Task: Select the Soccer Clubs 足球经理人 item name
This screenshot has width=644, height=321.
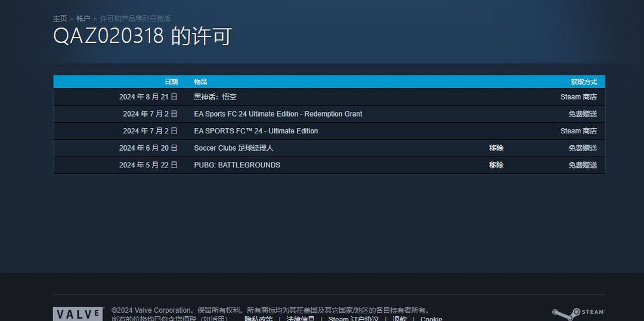Action: pyautogui.click(x=234, y=148)
